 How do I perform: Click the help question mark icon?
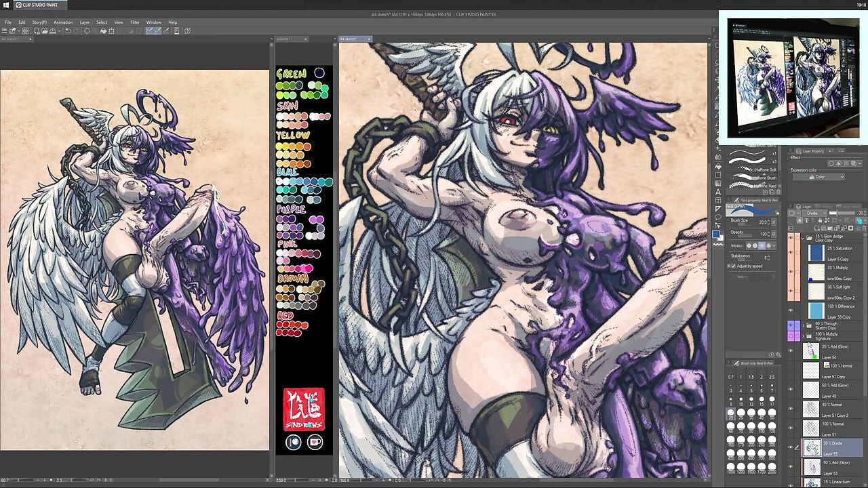(187, 30)
